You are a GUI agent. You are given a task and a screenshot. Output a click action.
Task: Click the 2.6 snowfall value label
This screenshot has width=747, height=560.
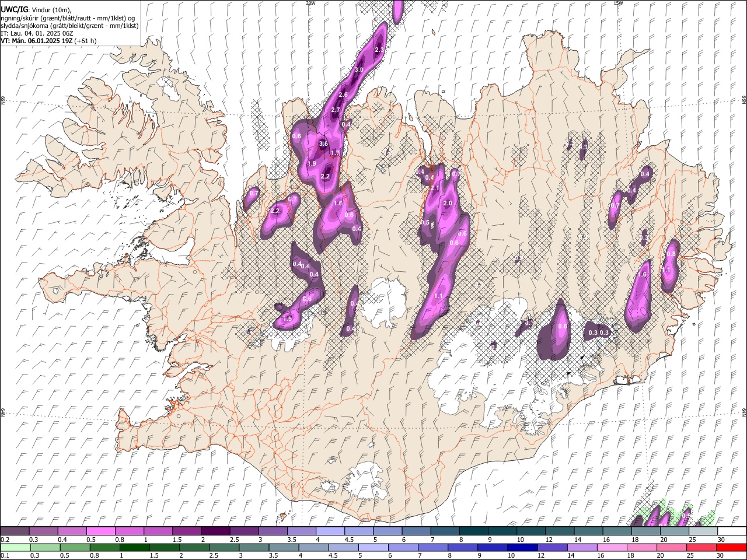(x=343, y=94)
